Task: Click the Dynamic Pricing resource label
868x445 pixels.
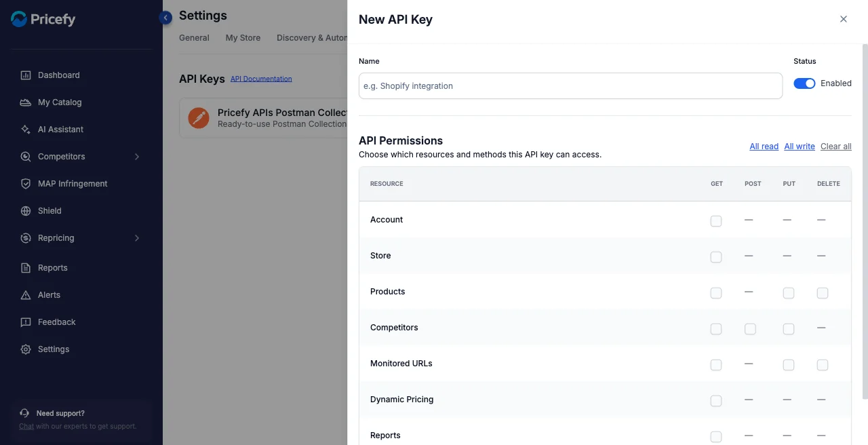Action: [x=401, y=400]
